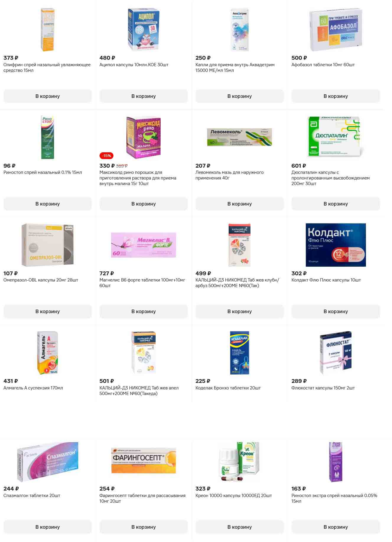Viewport: 392px width, 542px height.
Task: Select the -15% discount badge on Максиколд
Action: click(106, 156)
